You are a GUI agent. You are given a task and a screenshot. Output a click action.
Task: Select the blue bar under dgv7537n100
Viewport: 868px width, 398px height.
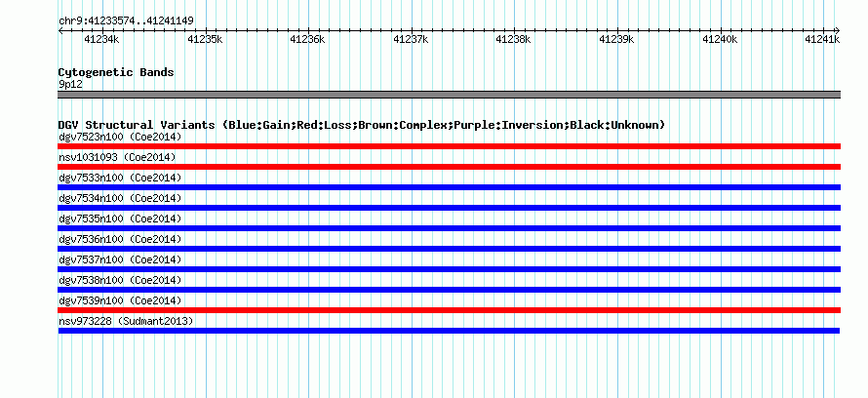click(450, 269)
